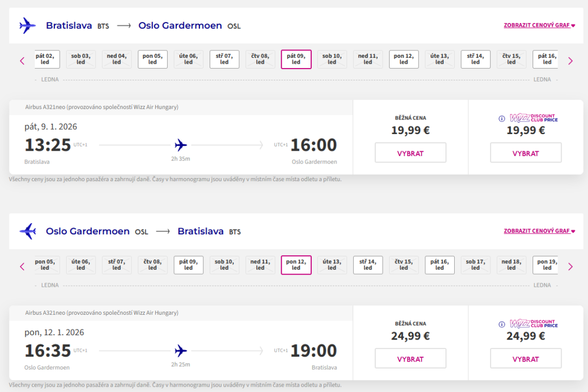Click the return airplane icon next to Oslo Gardermoen
This screenshot has width=588, height=392.
(x=27, y=231)
